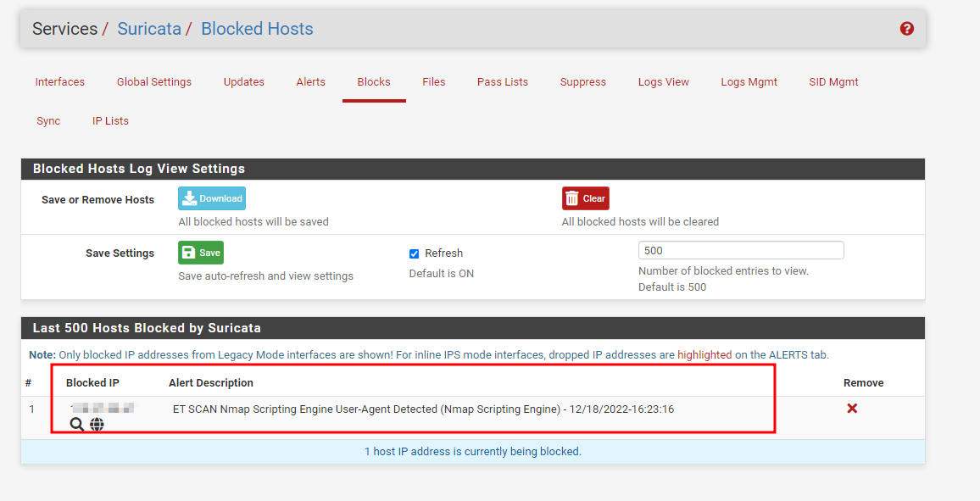The image size is (980, 501).
Task: Click the globe GeoIP icon under blocked IP
Action: coord(97,425)
